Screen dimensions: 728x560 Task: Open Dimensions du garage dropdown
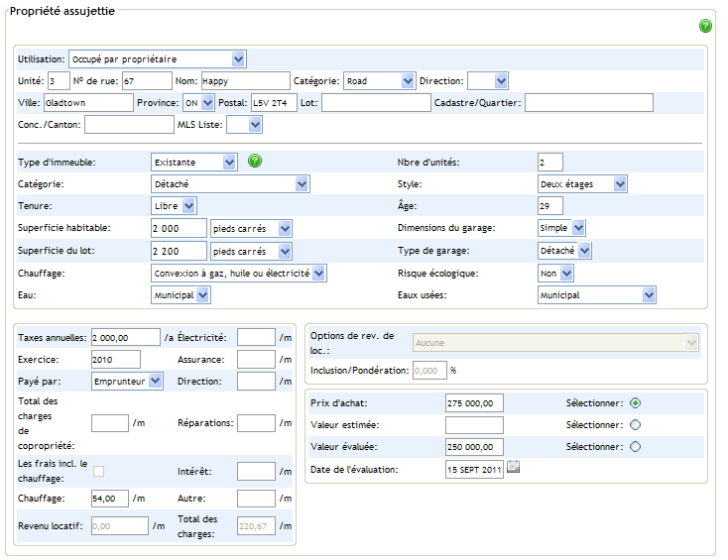coord(561,228)
